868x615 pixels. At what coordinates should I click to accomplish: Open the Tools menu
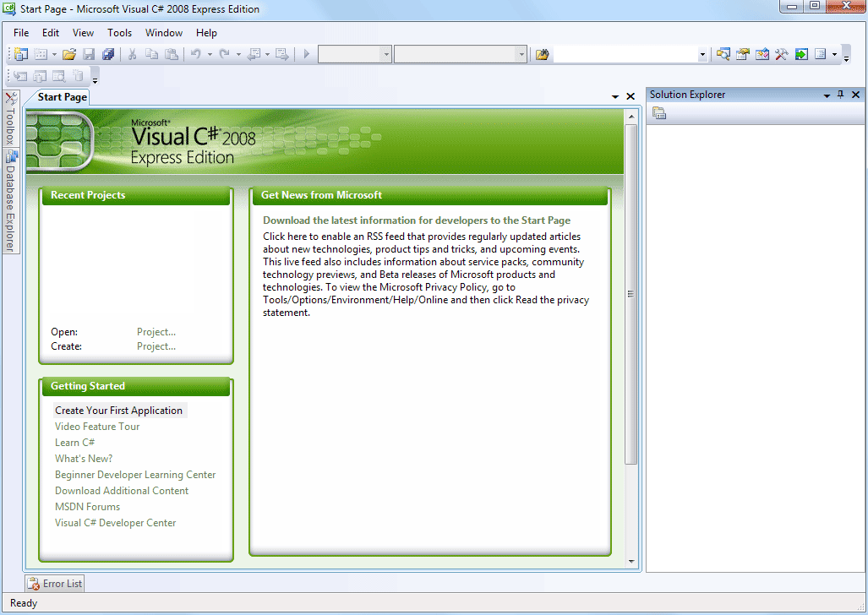point(119,33)
